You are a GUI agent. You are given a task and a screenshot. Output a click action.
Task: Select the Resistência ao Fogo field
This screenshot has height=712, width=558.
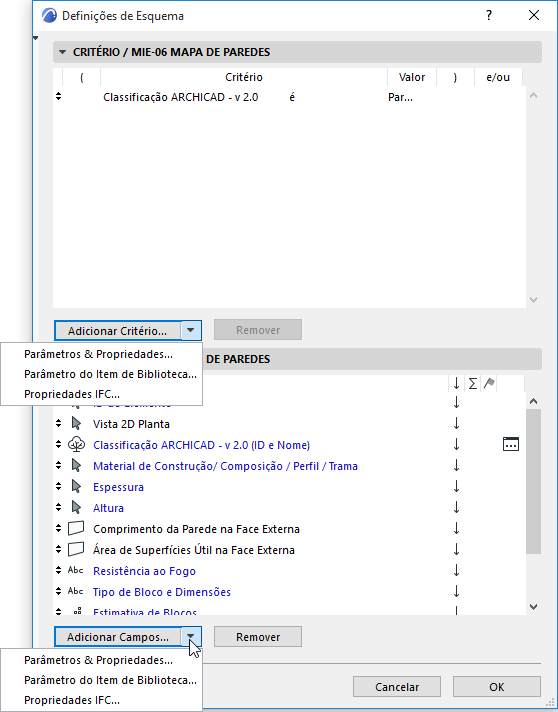click(144, 571)
